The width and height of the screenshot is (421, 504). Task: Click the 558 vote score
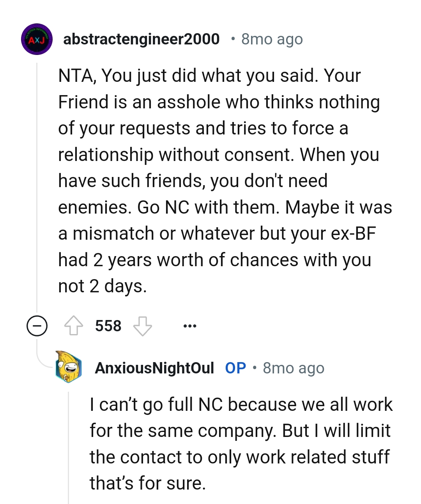[x=108, y=326]
